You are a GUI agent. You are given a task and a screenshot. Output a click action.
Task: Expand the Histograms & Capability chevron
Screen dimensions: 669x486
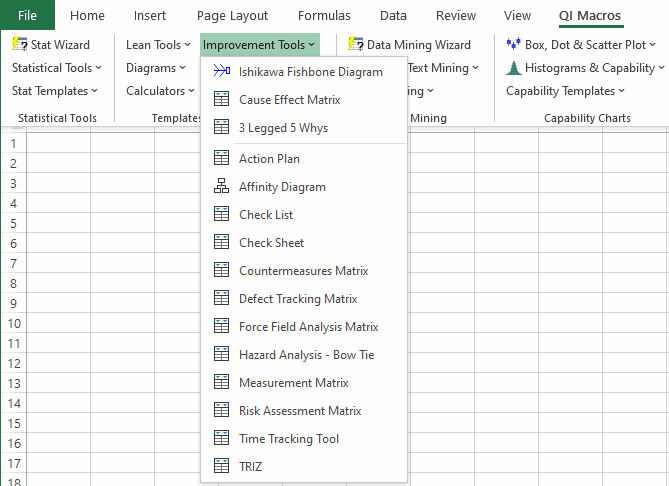[x=660, y=68]
